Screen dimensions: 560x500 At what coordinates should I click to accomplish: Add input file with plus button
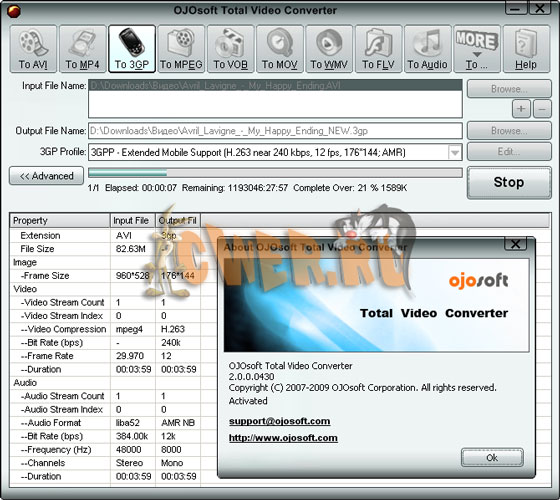(521, 109)
